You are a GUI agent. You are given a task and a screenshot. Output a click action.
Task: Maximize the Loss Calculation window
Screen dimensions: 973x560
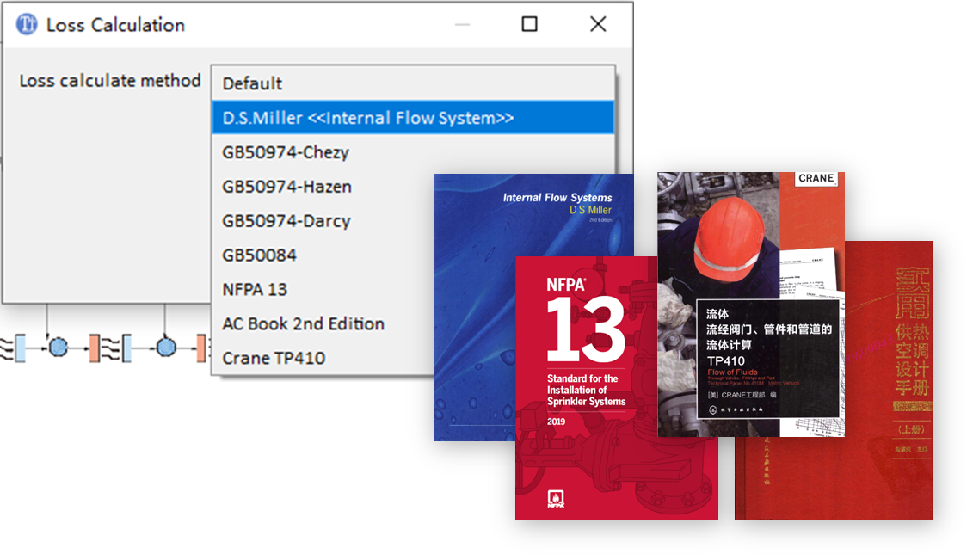pos(529,25)
